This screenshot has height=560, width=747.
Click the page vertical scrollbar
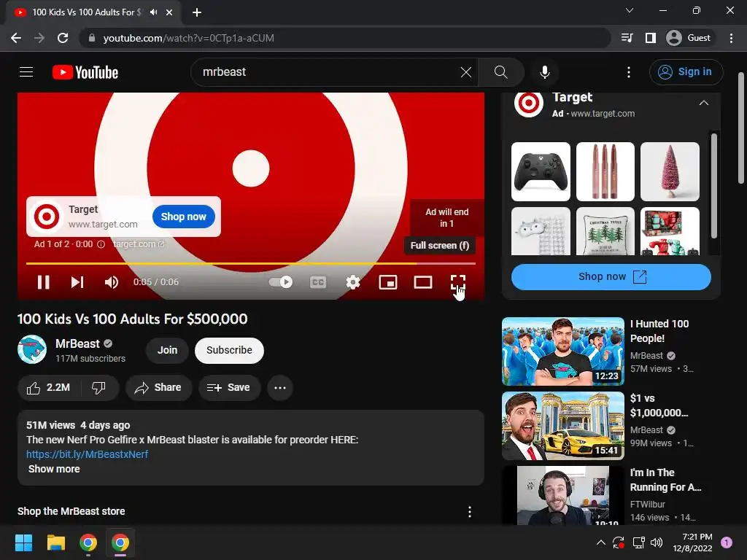[x=741, y=128]
